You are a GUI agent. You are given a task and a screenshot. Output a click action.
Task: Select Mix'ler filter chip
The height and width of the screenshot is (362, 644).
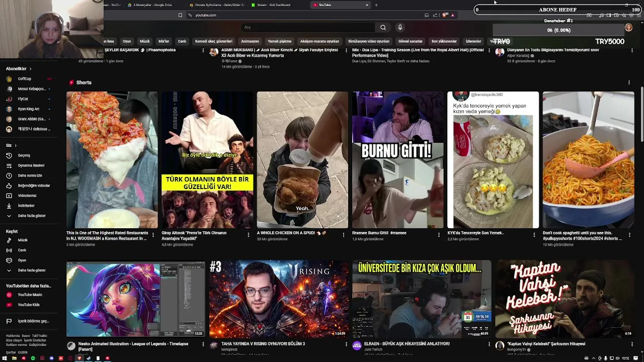164,41
